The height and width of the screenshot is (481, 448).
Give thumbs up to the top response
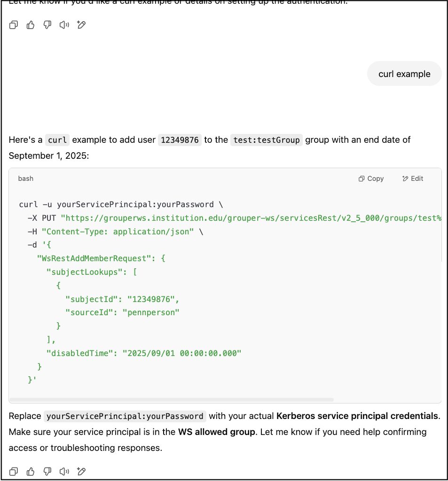[x=31, y=25]
